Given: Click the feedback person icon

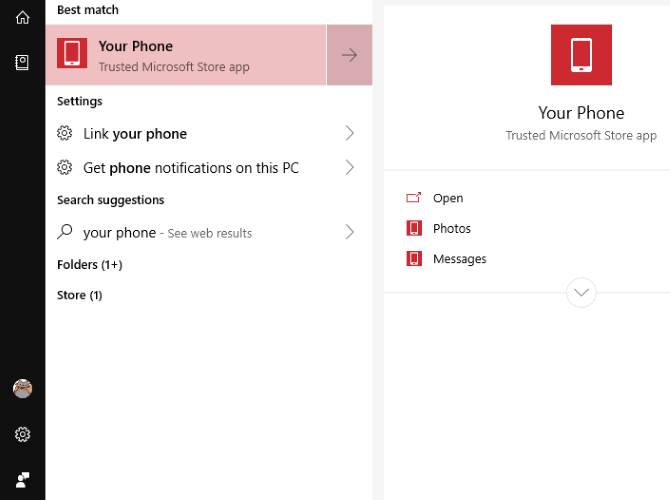Looking at the screenshot, I should tap(22, 480).
